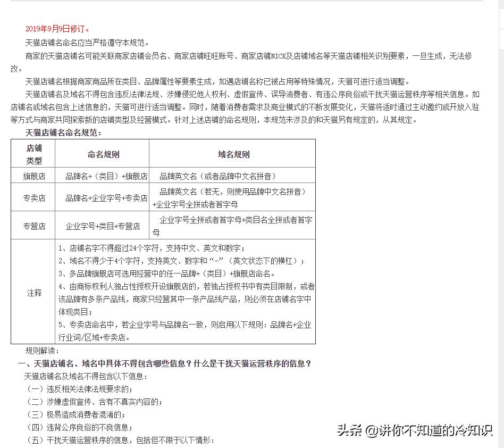Select the 旗舰店 row label
The height and width of the screenshot is (448, 504).
[32, 175]
